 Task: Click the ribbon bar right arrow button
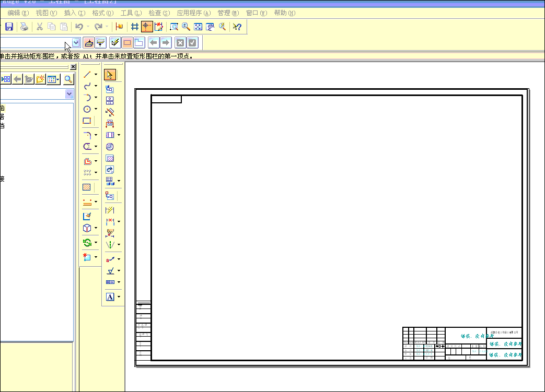pyautogui.click(x=166, y=43)
